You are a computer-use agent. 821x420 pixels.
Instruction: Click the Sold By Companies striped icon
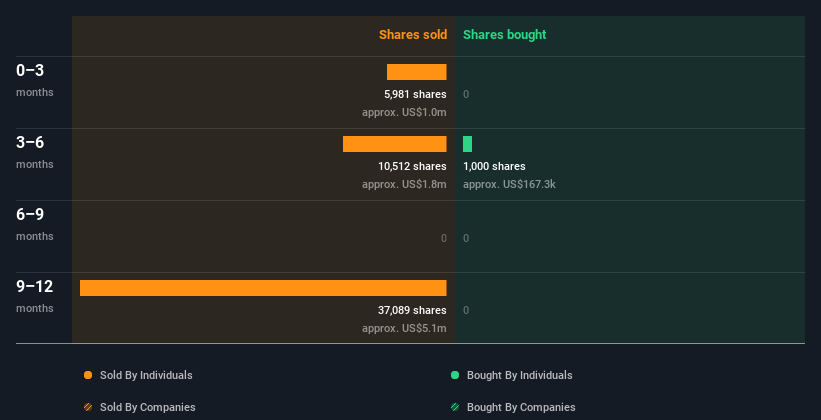pyautogui.click(x=88, y=407)
